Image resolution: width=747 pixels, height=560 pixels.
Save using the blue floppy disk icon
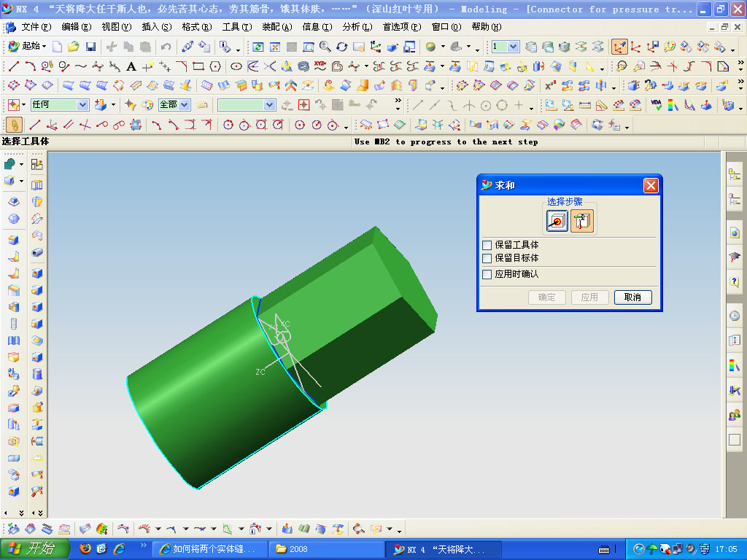point(90,46)
